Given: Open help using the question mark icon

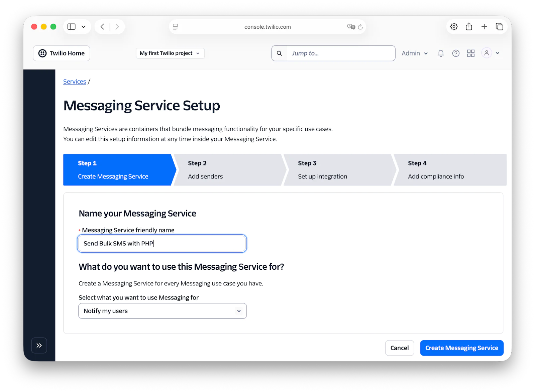Looking at the screenshot, I should [x=455, y=53].
